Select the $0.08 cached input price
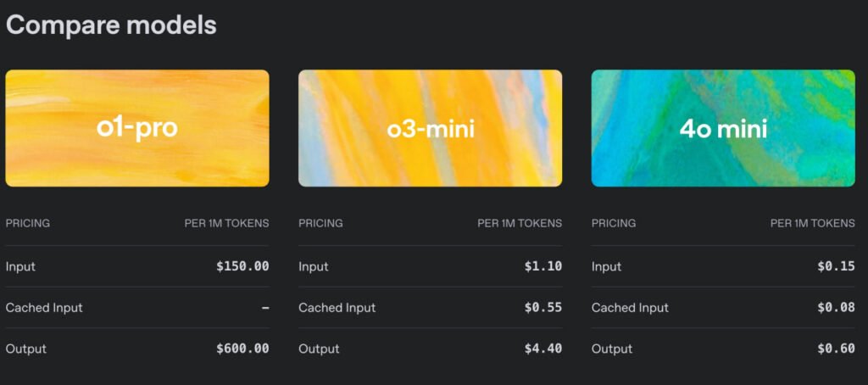 tap(836, 307)
